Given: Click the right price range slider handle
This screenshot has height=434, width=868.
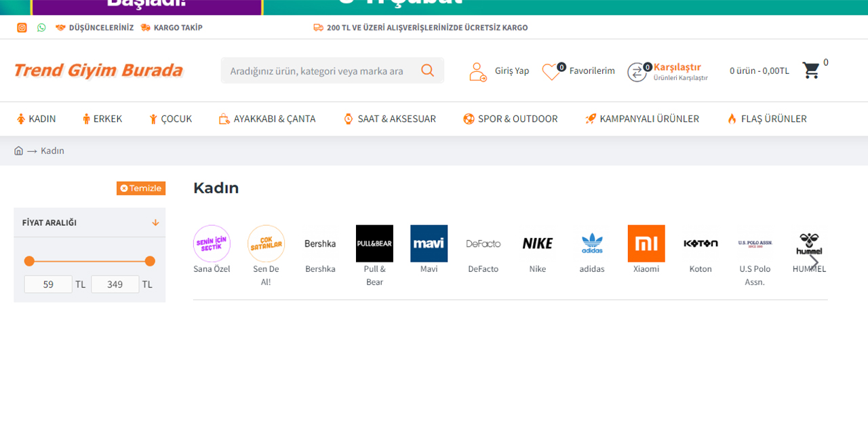Looking at the screenshot, I should 150,260.
